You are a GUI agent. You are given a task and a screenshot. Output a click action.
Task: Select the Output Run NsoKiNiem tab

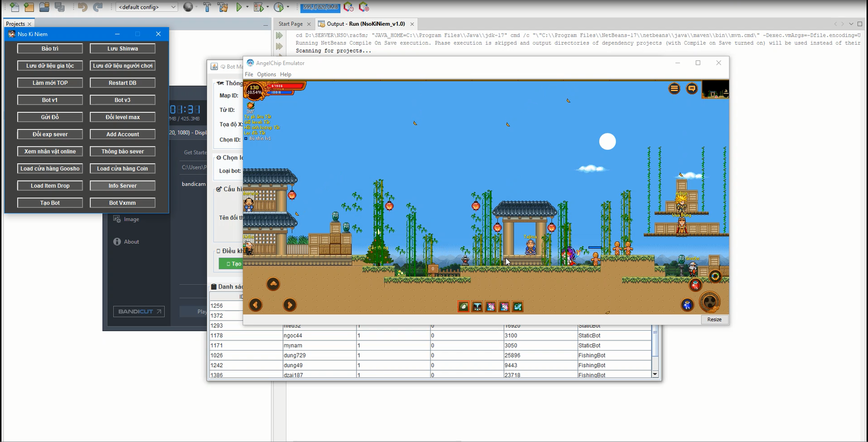366,24
